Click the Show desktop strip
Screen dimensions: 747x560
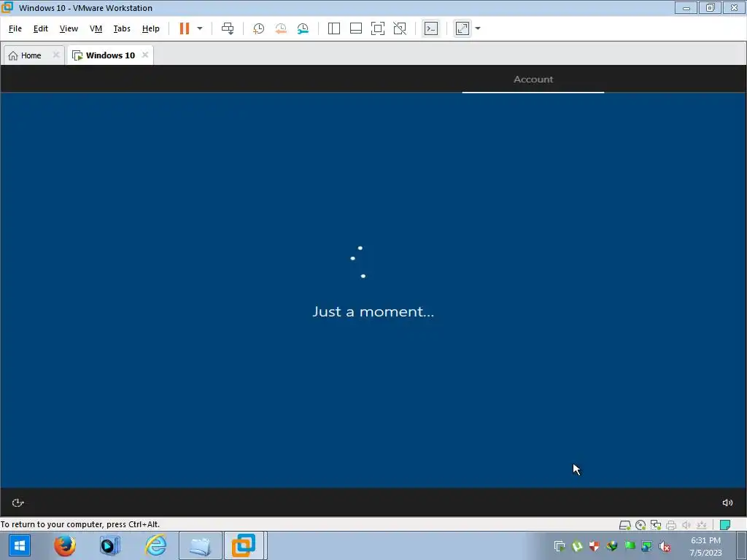click(x=742, y=546)
